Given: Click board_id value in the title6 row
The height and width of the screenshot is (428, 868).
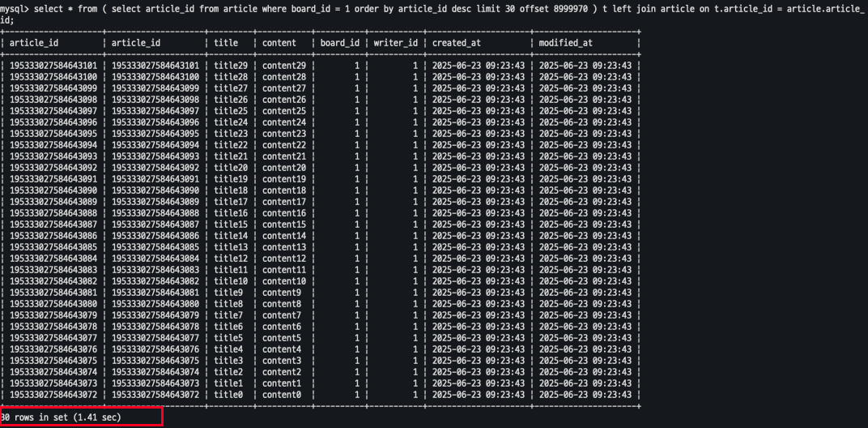Looking at the screenshot, I should [x=358, y=327].
